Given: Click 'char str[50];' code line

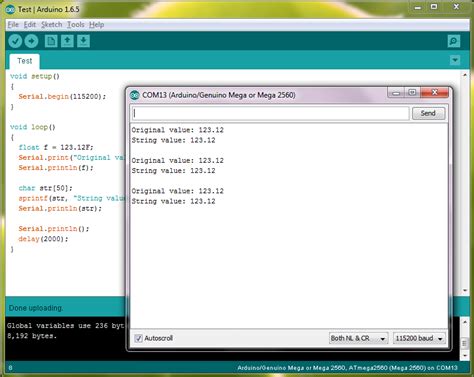Looking at the screenshot, I should click(45, 188).
